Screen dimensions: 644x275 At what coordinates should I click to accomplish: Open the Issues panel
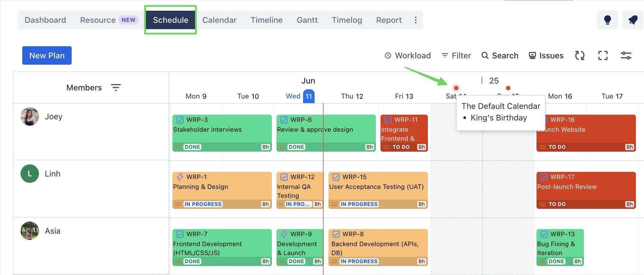click(546, 55)
